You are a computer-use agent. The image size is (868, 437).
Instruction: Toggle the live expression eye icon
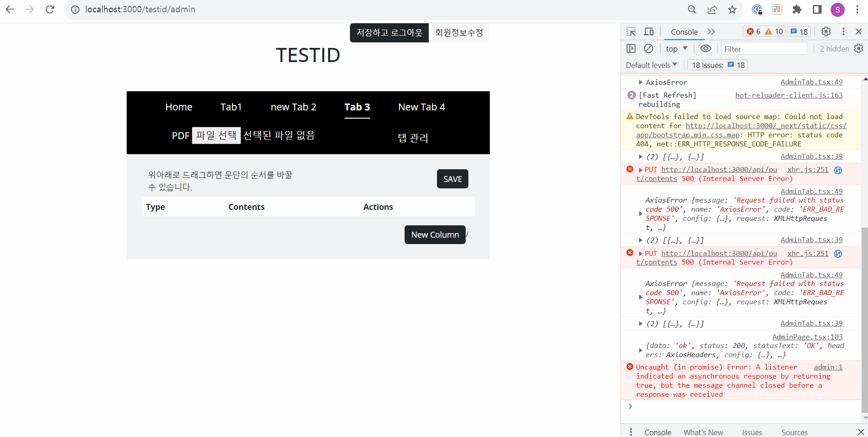point(705,48)
